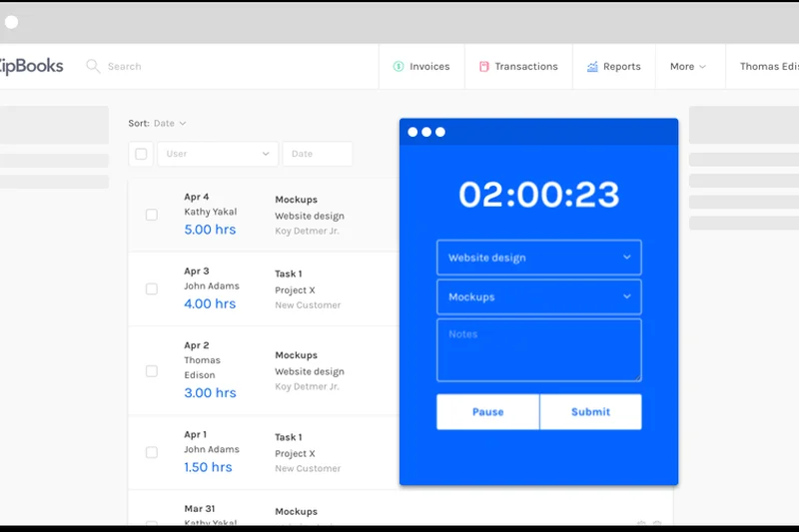799x532 pixels.
Task: Open the Thomas Edison account menu
Action: tap(767, 67)
